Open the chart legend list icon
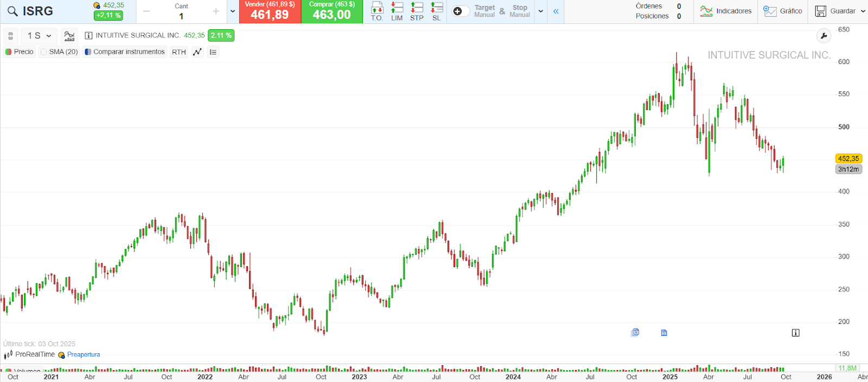This screenshot has width=868, height=382. pos(213,52)
